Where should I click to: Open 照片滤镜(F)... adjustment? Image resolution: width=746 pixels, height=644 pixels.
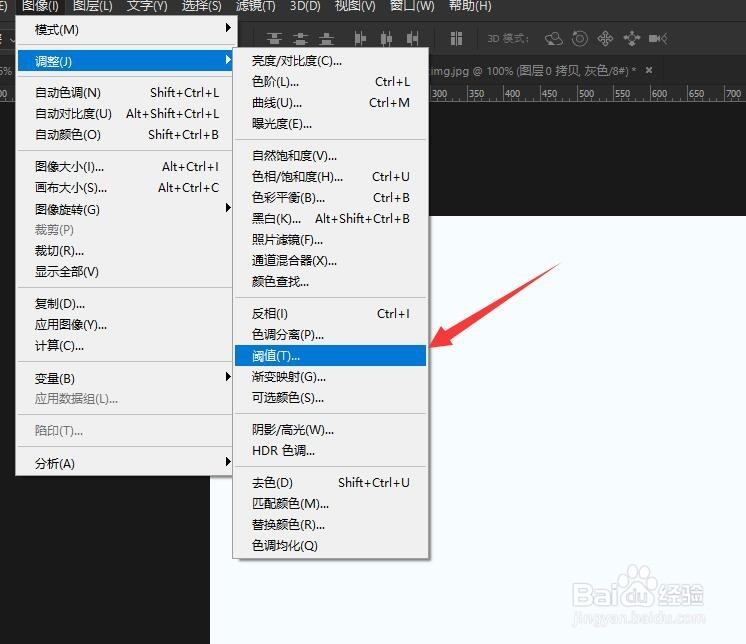331,239
